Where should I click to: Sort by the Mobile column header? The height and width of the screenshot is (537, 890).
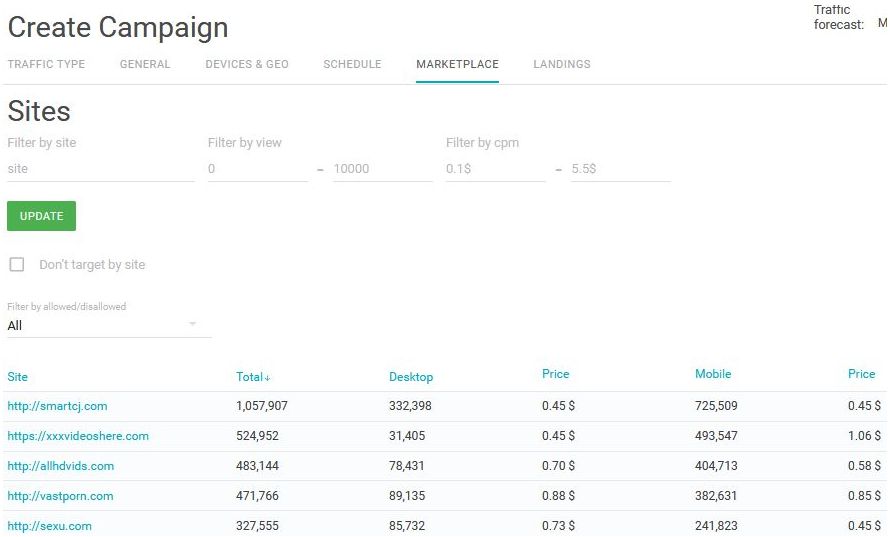(x=713, y=374)
